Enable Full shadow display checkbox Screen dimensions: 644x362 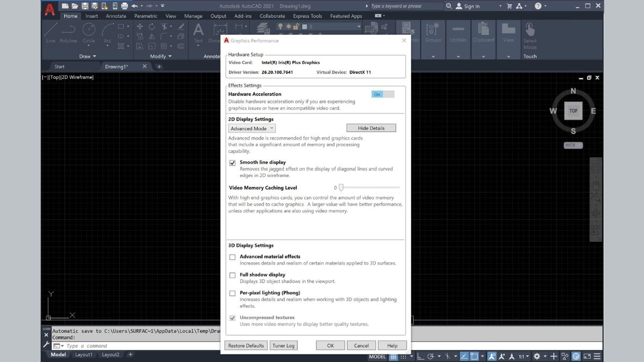[232, 275]
